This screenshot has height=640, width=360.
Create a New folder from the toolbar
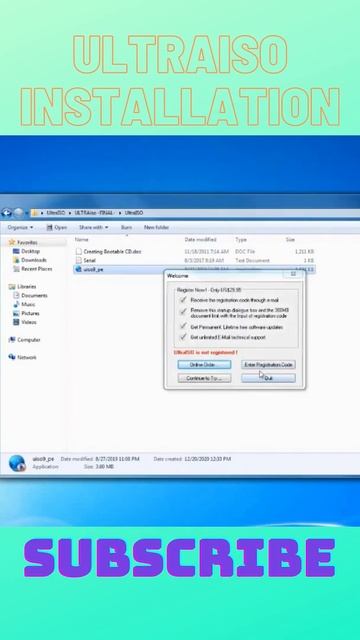pos(156,227)
